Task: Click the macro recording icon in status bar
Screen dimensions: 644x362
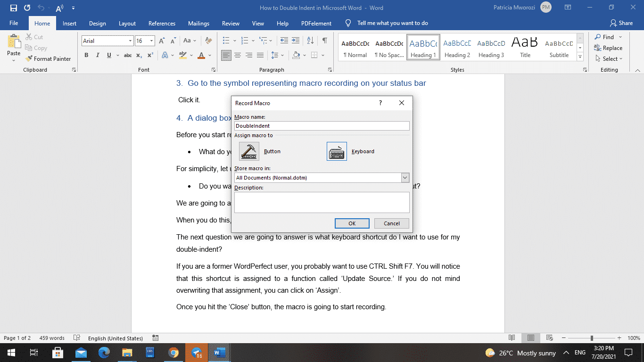Action: 156,338
